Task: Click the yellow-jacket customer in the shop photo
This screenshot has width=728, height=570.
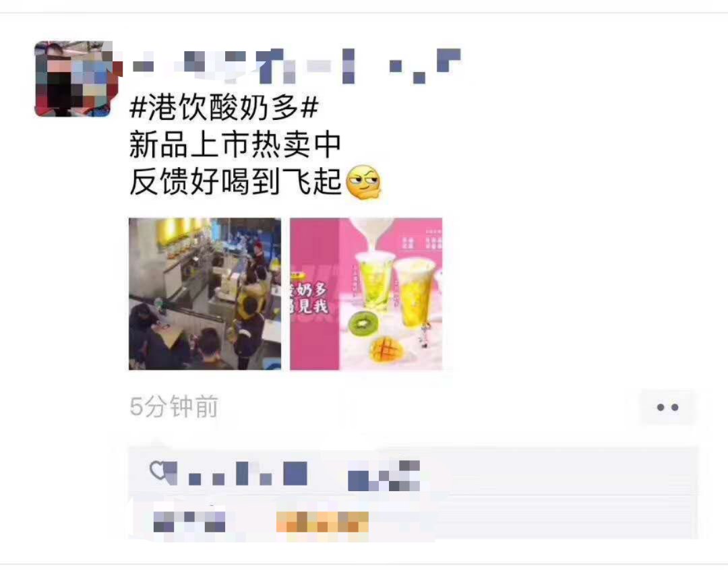Action: (x=251, y=292)
